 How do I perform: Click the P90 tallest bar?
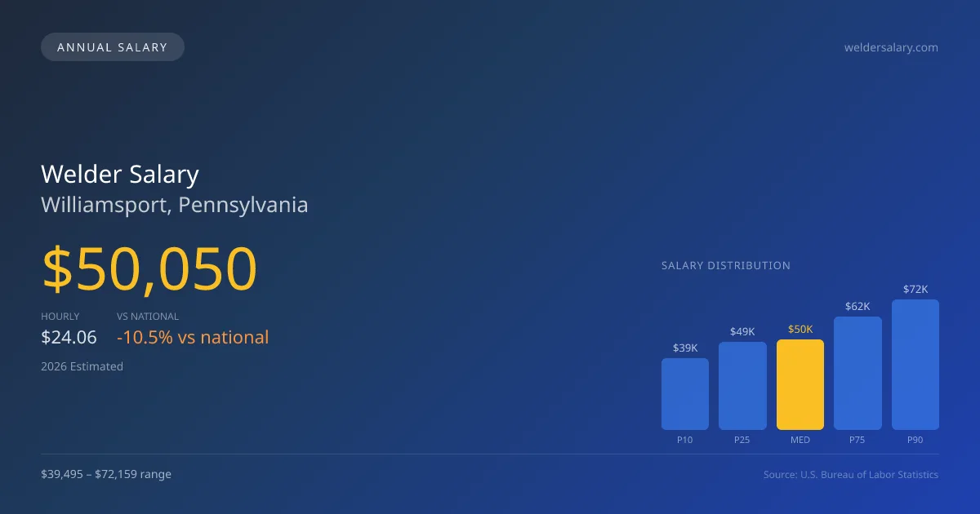[915, 365]
